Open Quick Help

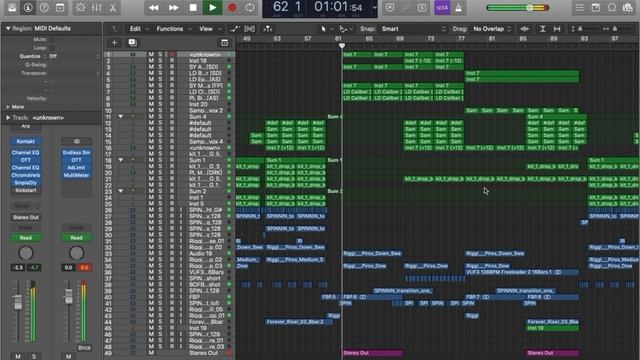(44, 8)
